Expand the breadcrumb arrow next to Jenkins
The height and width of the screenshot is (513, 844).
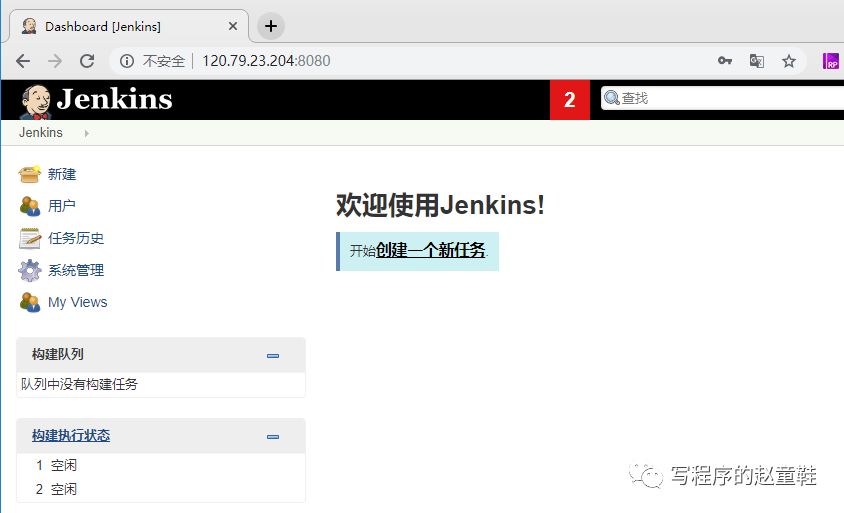(x=86, y=133)
